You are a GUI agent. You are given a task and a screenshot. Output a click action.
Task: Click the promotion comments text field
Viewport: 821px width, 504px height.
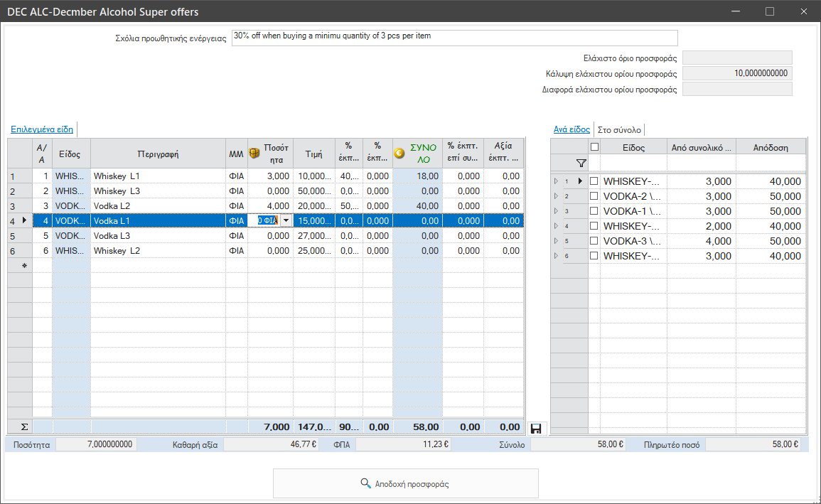pyautogui.click(x=454, y=38)
